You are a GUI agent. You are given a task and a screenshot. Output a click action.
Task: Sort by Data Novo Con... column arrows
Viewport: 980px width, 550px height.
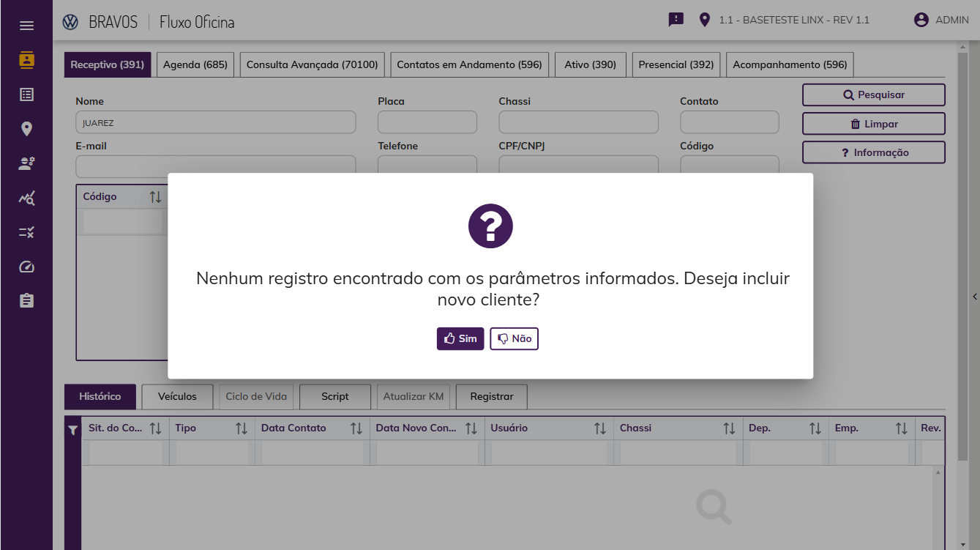pyautogui.click(x=471, y=428)
